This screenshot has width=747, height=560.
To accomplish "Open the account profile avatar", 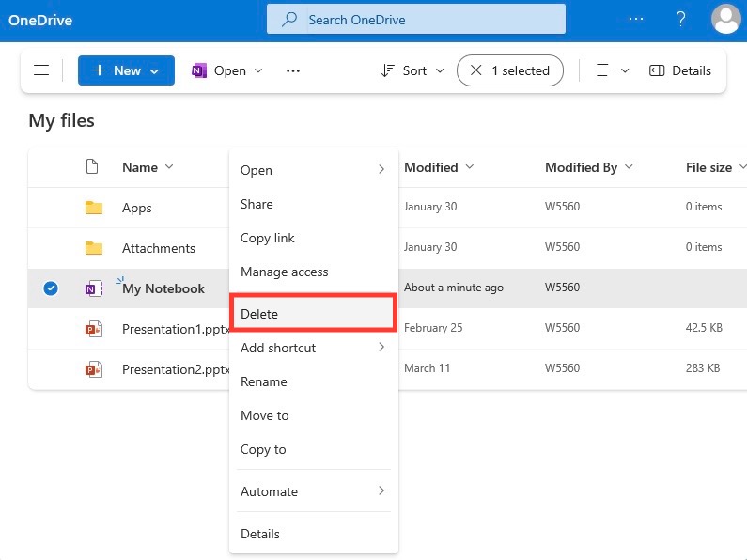I will click(726, 19).
